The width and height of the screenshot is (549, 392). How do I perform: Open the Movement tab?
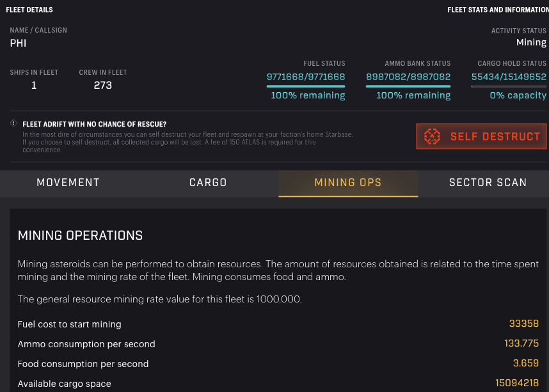[68, 183]
